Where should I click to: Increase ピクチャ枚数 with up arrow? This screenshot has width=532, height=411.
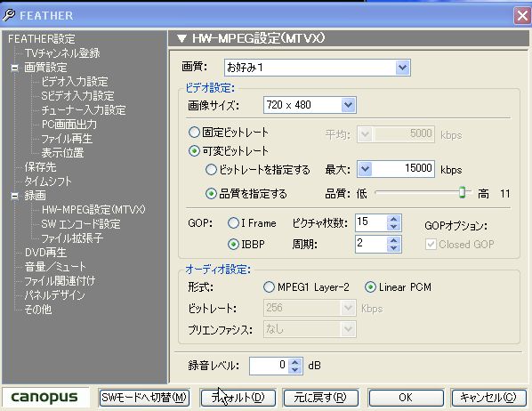(393, 219)
